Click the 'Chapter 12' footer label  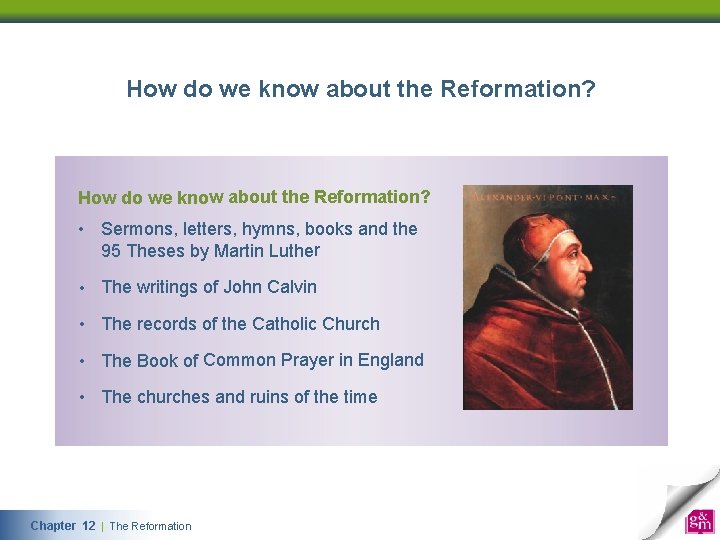coord(63,526)
